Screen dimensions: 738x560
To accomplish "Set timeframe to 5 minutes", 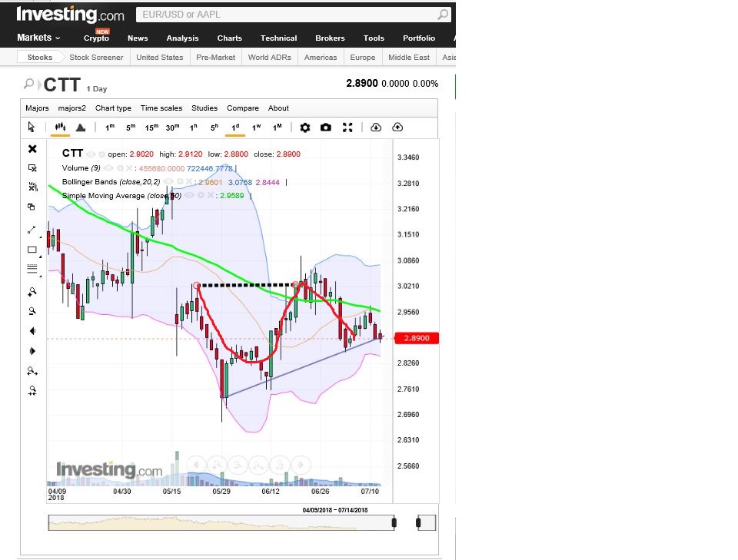I will (131, 128).
